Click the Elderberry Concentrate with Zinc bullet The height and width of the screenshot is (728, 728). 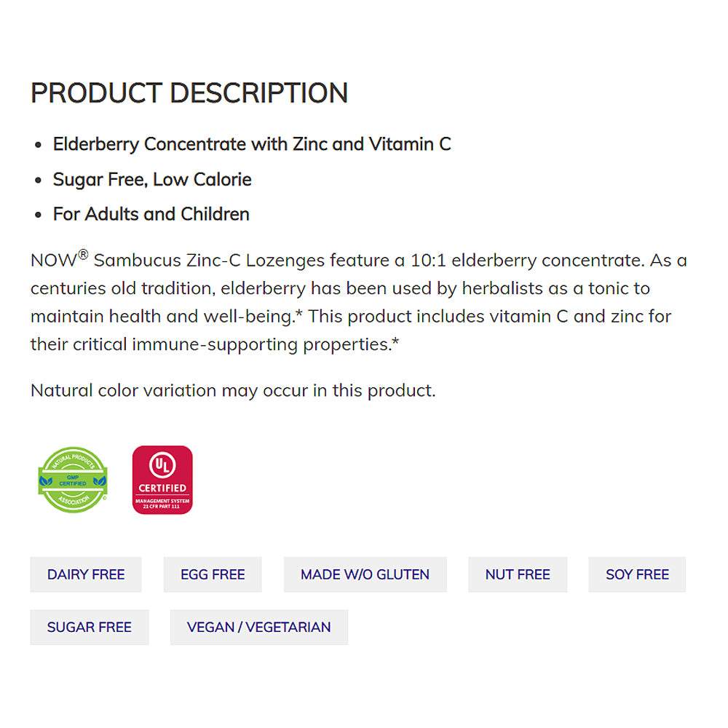point(252,144)
